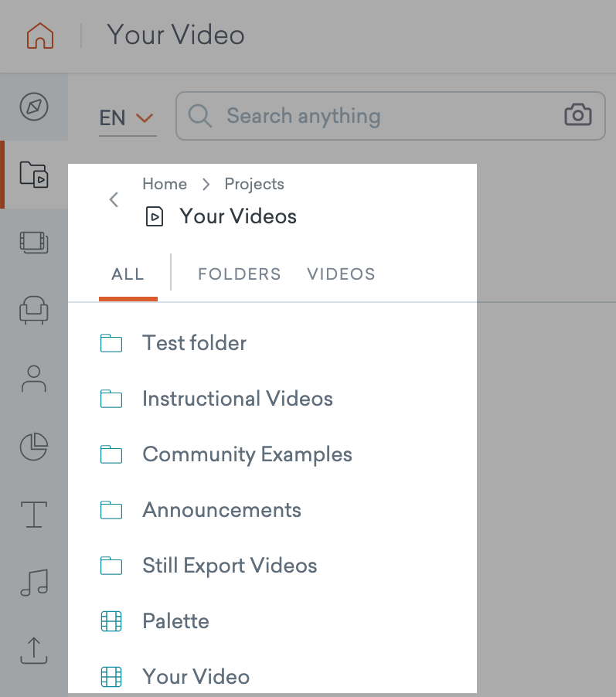Switch to the VIDEOS tab
Viewport: 616px width, 697px height.
(341, 274)
